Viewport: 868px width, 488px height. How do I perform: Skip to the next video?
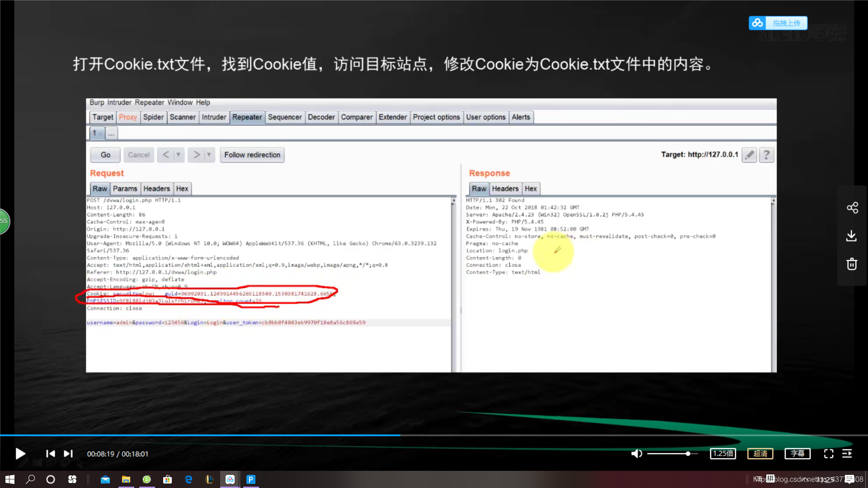click(x=68, y=454)
